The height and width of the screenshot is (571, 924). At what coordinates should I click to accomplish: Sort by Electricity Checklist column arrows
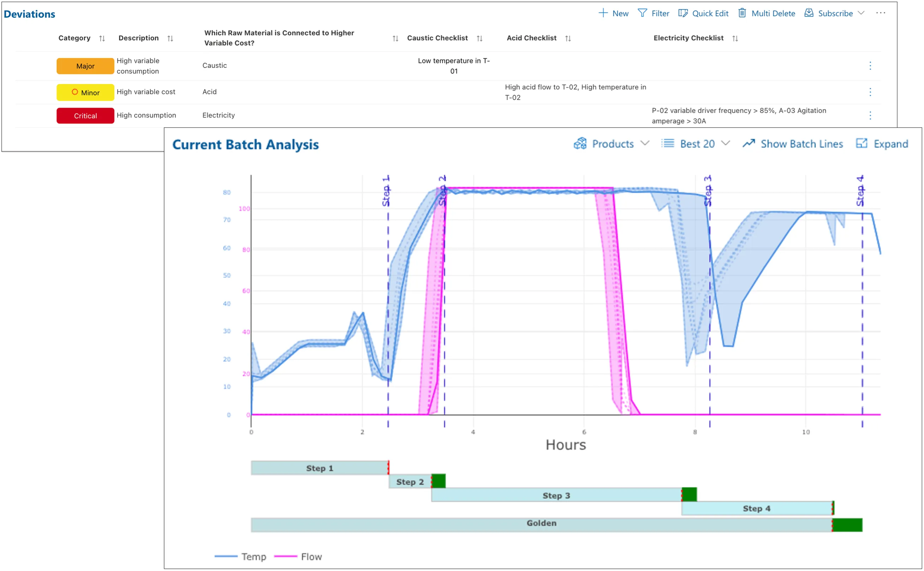tap(735, 38)
